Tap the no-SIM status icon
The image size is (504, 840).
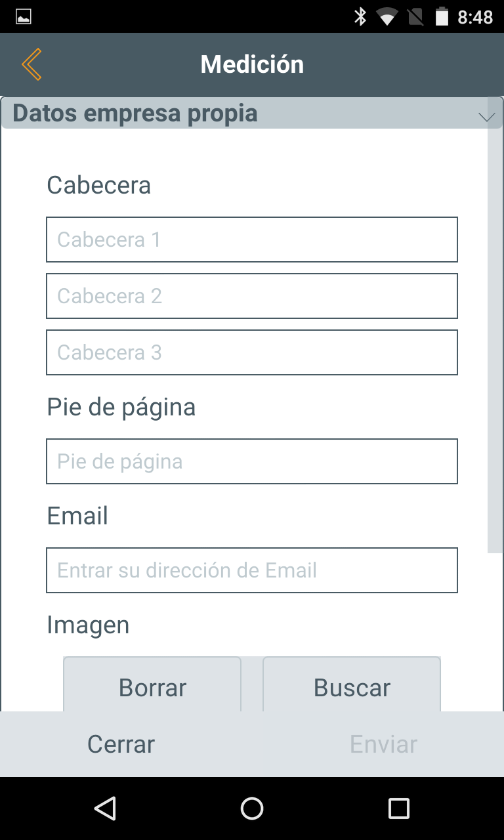pos(415,16)
